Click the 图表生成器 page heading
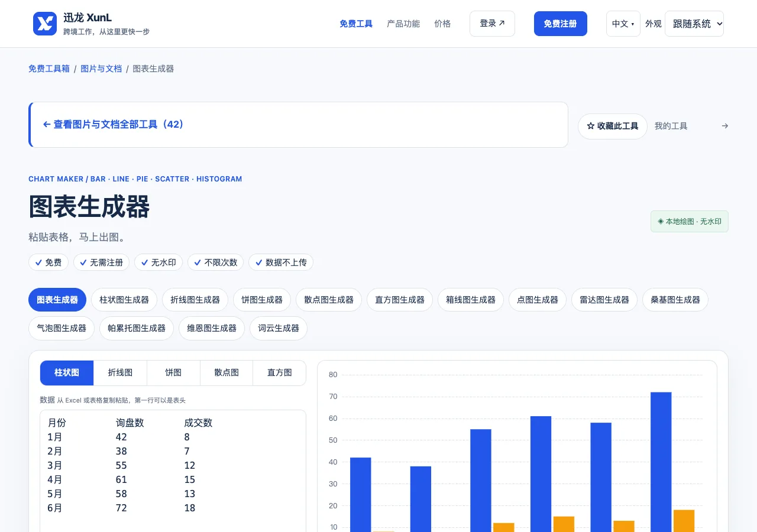This screenshot has height=532, width=757. [x=89, y=207]
